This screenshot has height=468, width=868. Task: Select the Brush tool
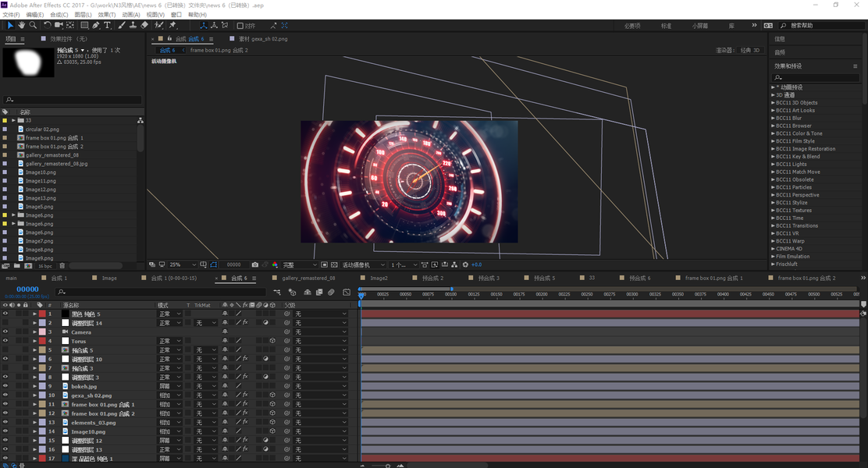(x=122, y=26)
